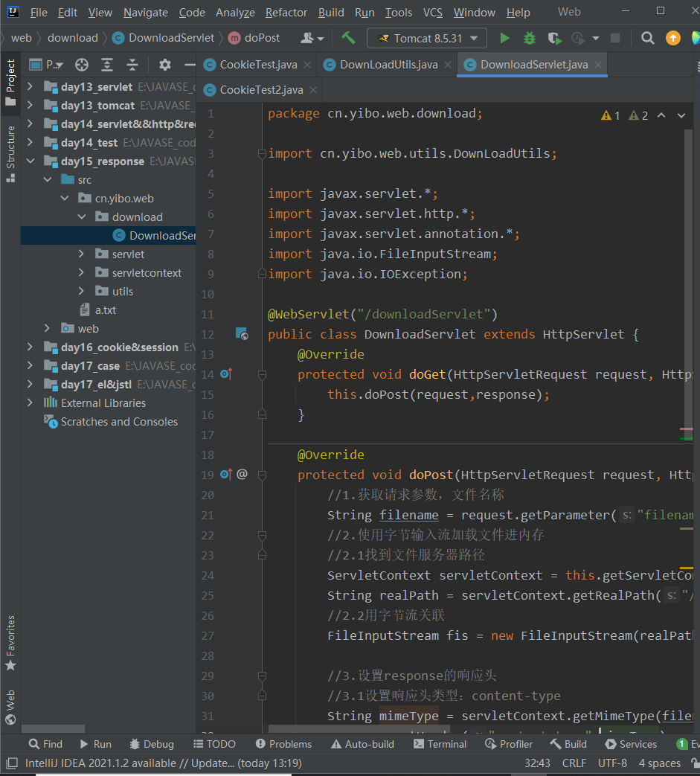Collapse the download package
700x776 pixels.
pos(82,217)
